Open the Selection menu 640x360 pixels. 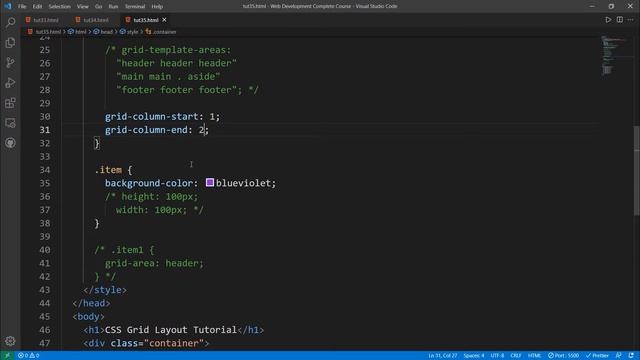60,7
